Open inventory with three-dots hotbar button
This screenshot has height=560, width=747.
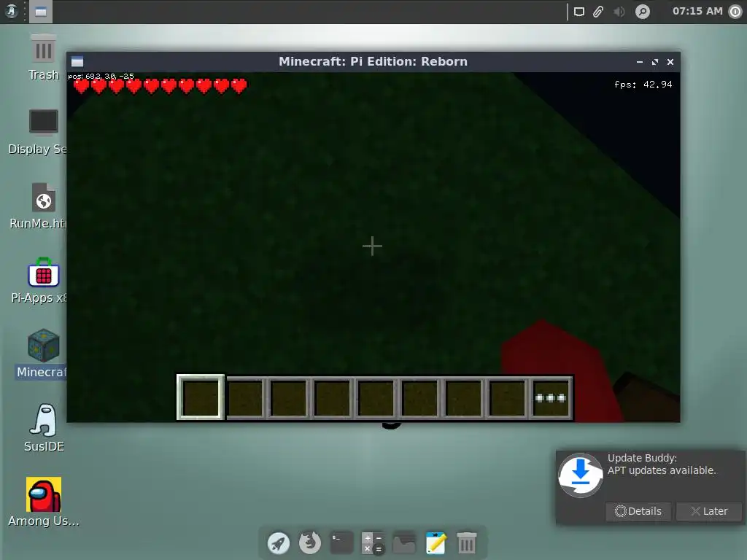tap(550, 397)
